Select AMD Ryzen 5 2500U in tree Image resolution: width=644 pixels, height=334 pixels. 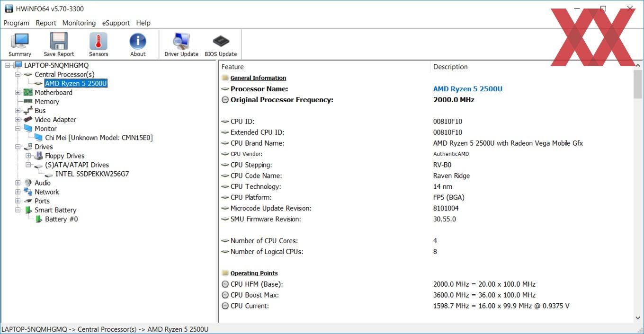tap(76, 83)
